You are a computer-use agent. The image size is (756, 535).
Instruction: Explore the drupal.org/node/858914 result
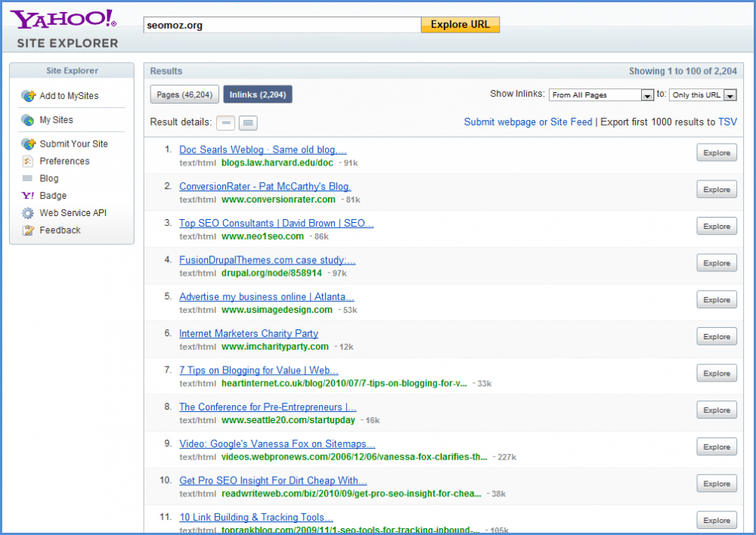coord(717,263)
